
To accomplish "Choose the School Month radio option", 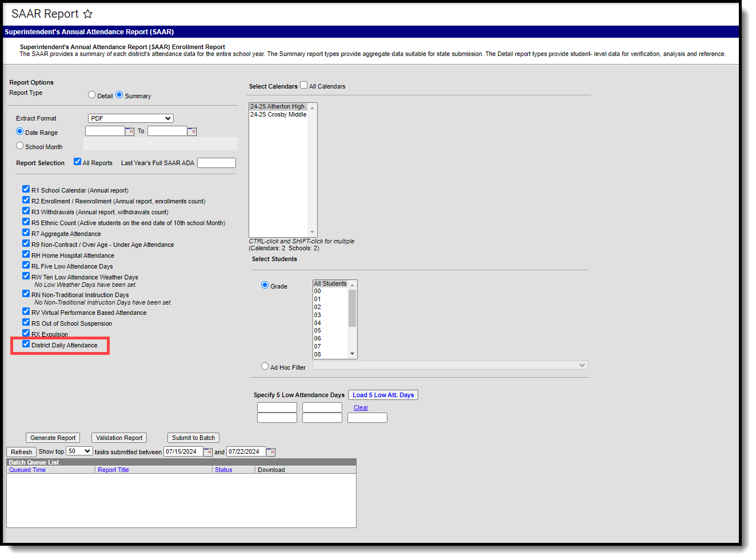I will tap(20, 146).
